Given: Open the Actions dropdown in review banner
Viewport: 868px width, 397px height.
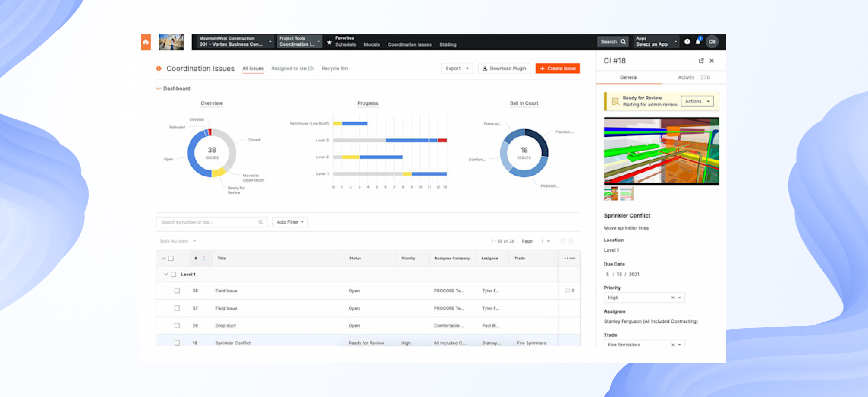Looking at the screenshot, I should point(697,101).
